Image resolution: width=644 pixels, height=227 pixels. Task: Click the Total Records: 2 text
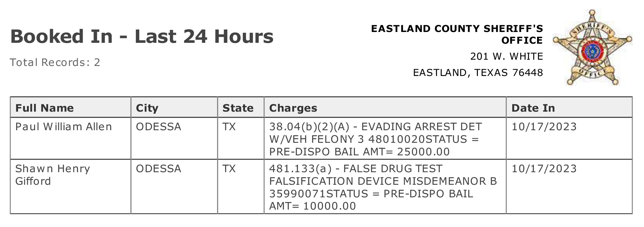click(x=55, y=62)
